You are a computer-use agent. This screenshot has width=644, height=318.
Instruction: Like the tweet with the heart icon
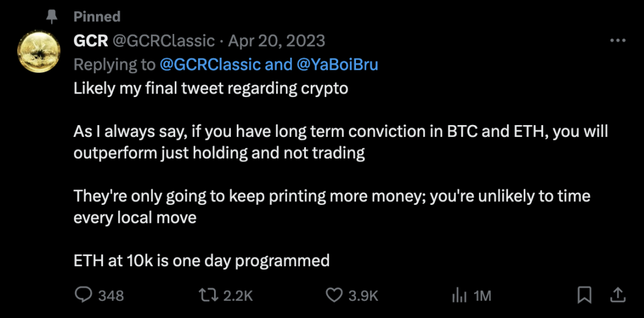333,295
